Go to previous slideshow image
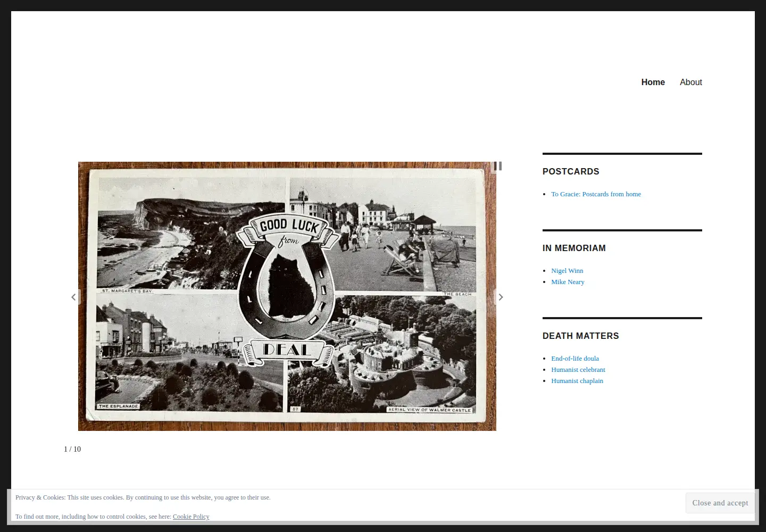 [73, 297]
